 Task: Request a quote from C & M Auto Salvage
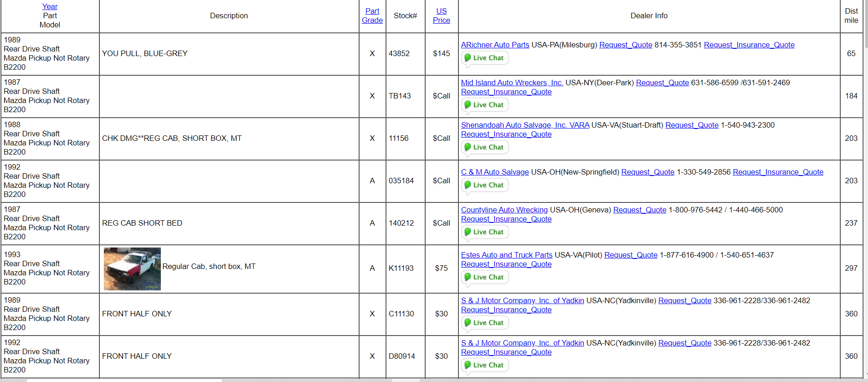point(648,172)
